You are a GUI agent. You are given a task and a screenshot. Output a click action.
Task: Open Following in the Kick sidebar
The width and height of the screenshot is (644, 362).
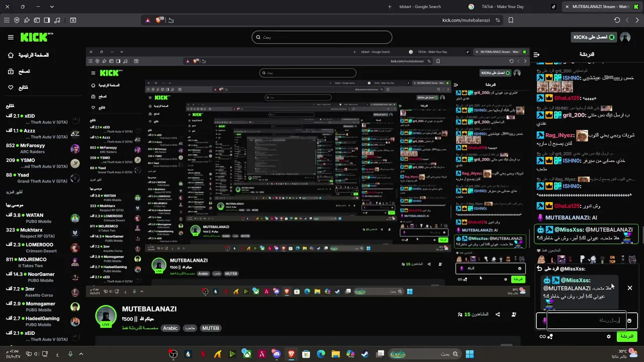[18, 87]
